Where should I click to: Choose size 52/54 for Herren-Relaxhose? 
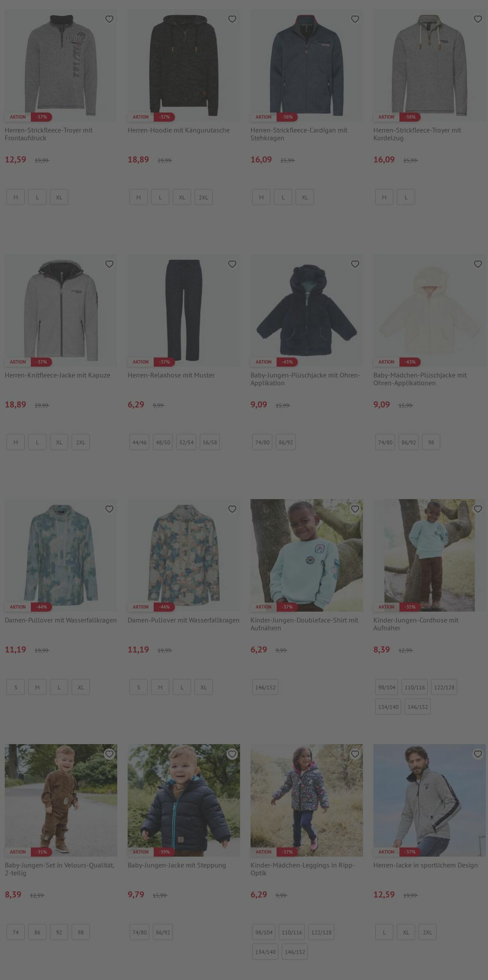(186, 442)
